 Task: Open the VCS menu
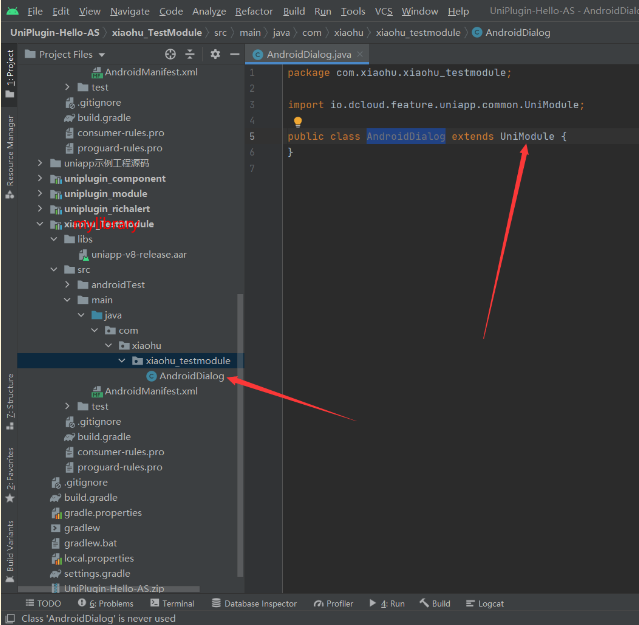tap(383, 11)
